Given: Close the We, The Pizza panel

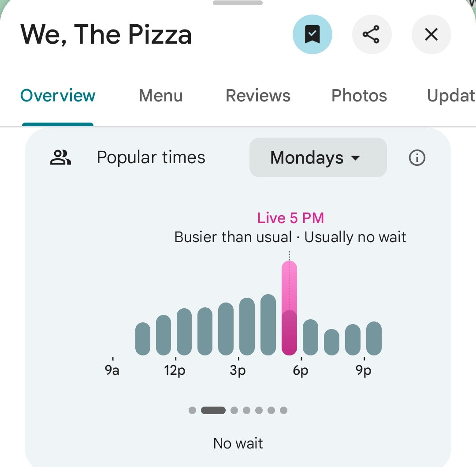Looking at the screenshot, I should [x=431, y=34].
